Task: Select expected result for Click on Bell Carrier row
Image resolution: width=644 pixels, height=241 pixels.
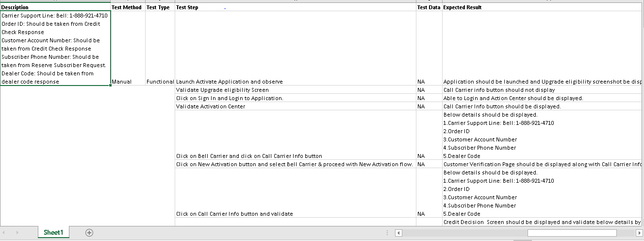Action: [543, 136]
